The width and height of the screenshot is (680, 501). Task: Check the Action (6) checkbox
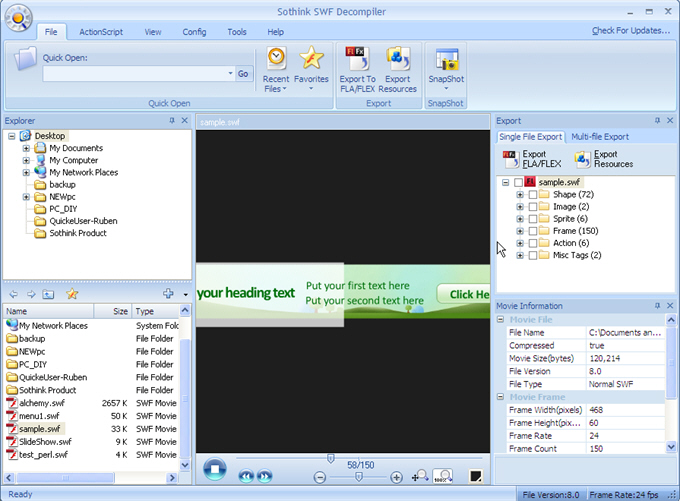click(533, 243)
